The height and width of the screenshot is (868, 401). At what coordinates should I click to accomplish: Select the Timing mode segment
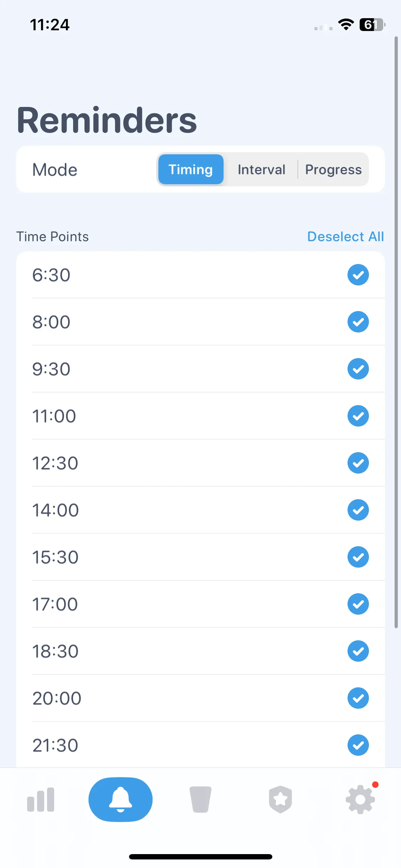pyautogui.click(x=191, y=169)
